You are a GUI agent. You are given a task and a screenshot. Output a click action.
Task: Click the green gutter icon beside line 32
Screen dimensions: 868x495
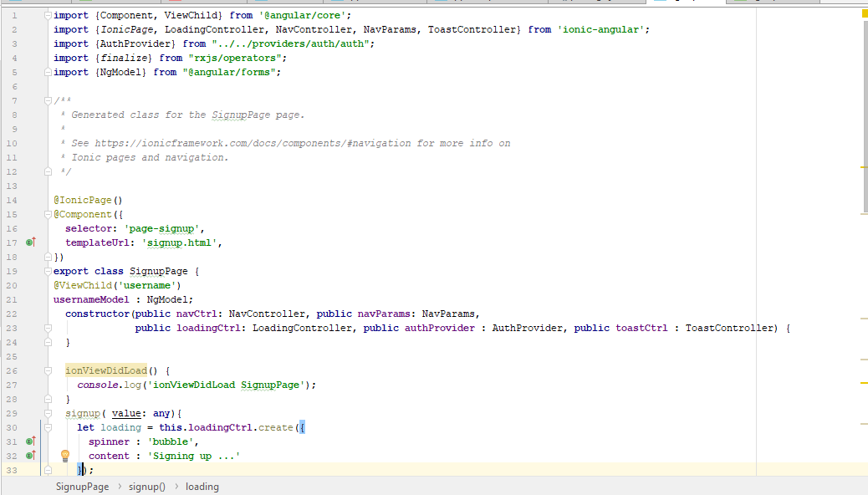pos(31,456)
